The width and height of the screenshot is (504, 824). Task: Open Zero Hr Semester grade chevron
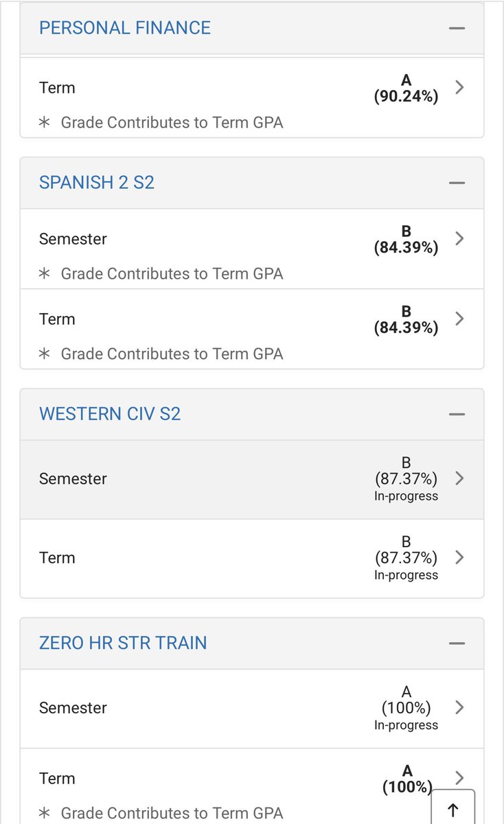[x=460, y=707]
